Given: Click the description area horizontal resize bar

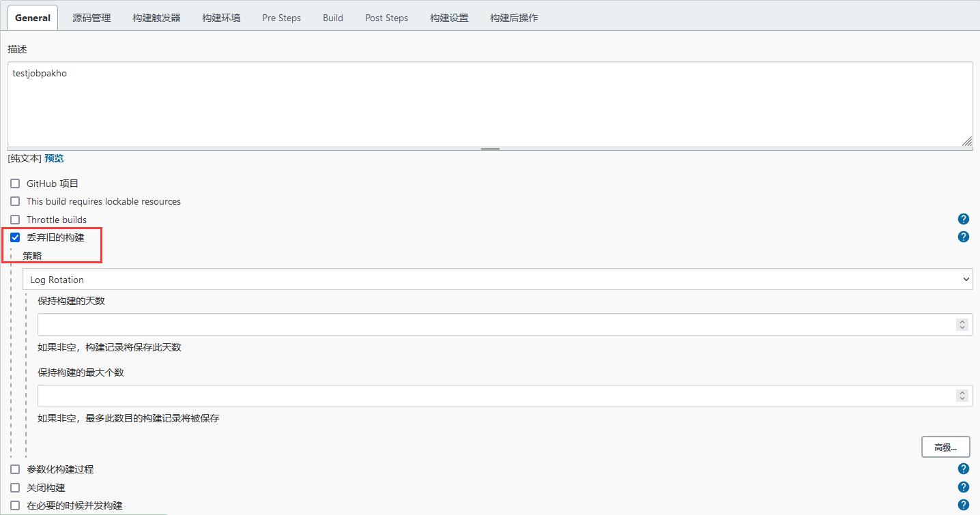Looking at the screenshot, I should (x=490, y=149).
